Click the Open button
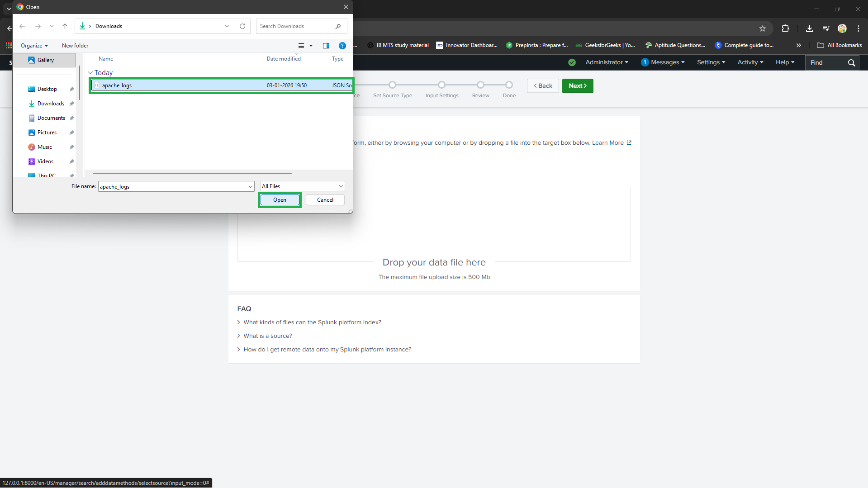This screenshot has height=488, width=868. click(280, 200)
